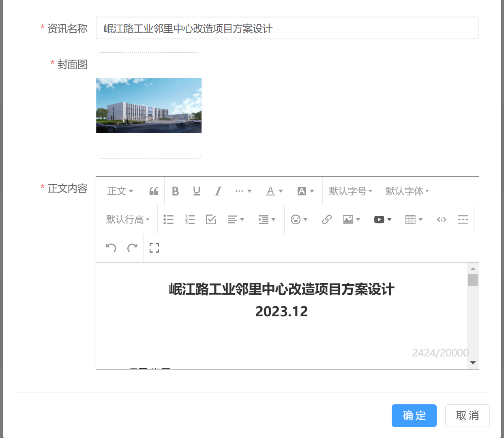
Task: Expand the 默认行高 line height dropdown
Action: 128,219
